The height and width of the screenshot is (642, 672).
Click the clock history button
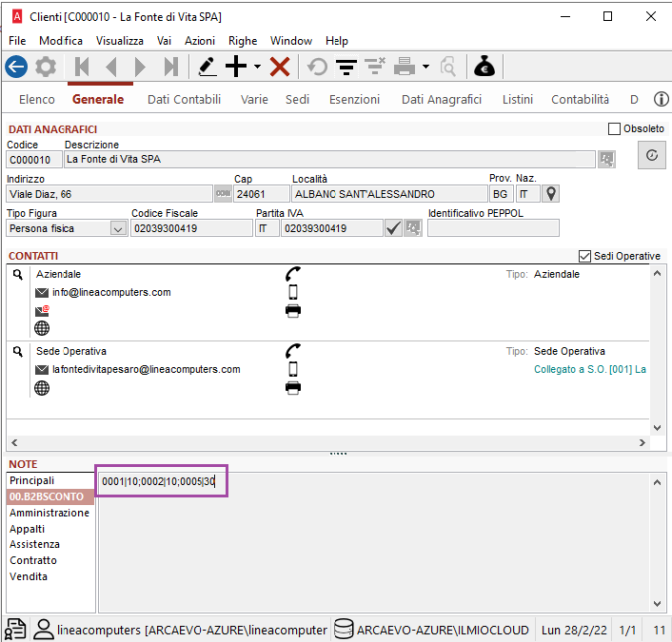point(651,156)
